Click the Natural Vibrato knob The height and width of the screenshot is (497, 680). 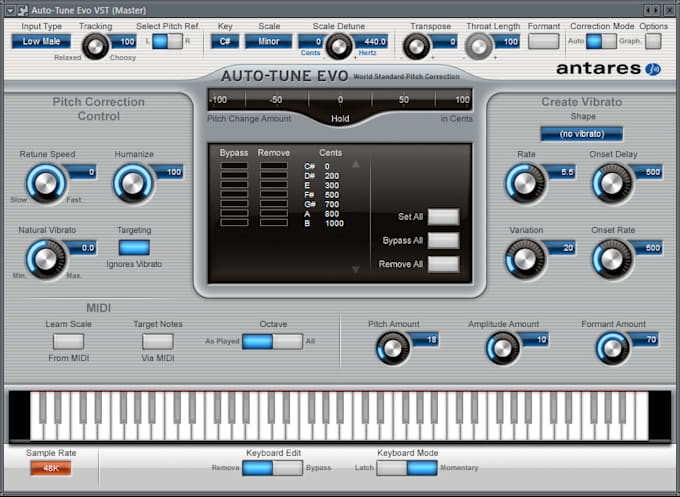46,259
